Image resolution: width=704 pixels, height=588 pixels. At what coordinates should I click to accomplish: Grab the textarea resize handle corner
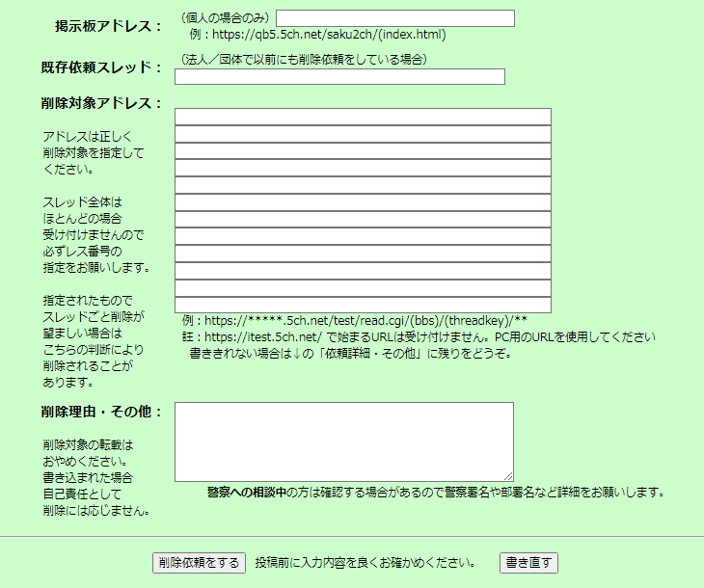click(x=508, y=477)
